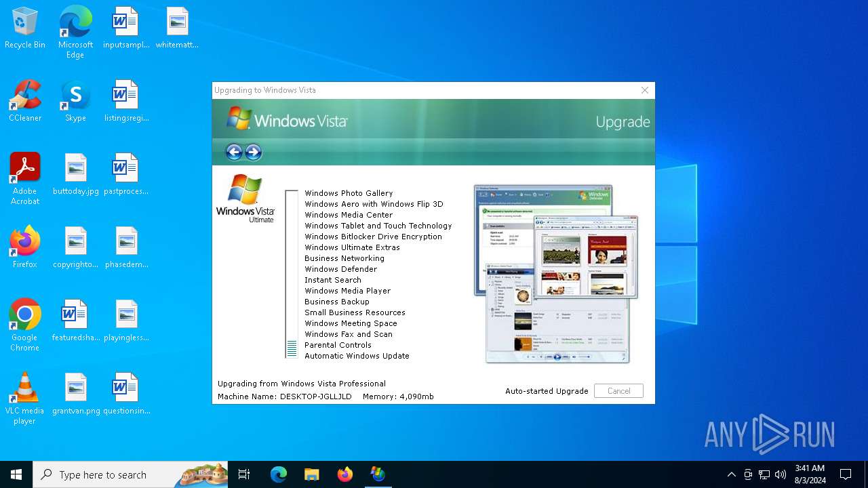The image size is (868, 488).
Task: Select the inputsampl Word document icon
Action: click(x=126, y=28)
